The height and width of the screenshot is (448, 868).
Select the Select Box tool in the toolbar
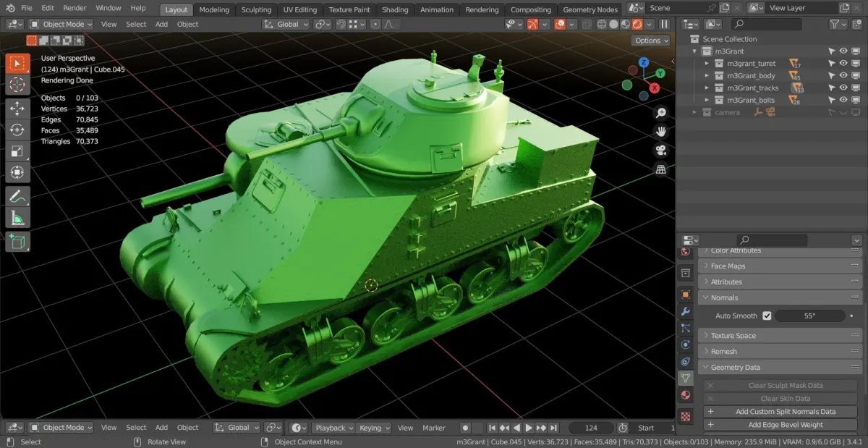tap(18, 63)
